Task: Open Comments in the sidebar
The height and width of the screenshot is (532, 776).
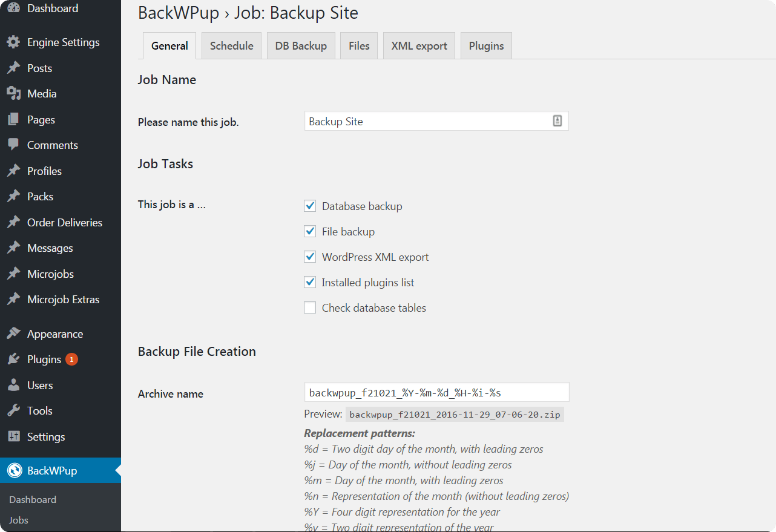Action: pos(61,145)
